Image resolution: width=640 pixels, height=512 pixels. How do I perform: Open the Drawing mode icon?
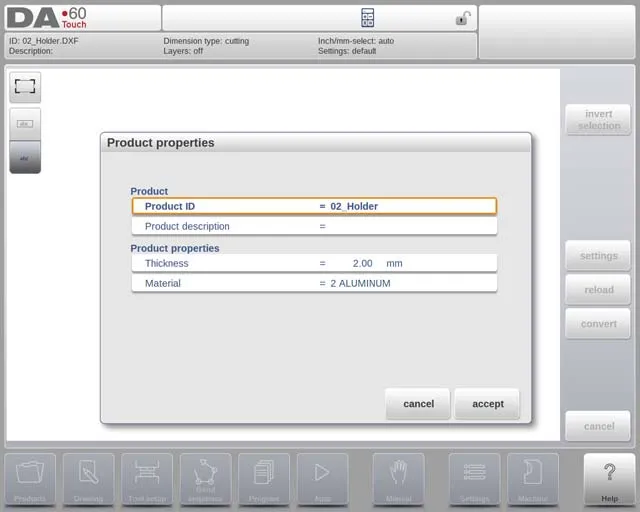click(88, 478)
